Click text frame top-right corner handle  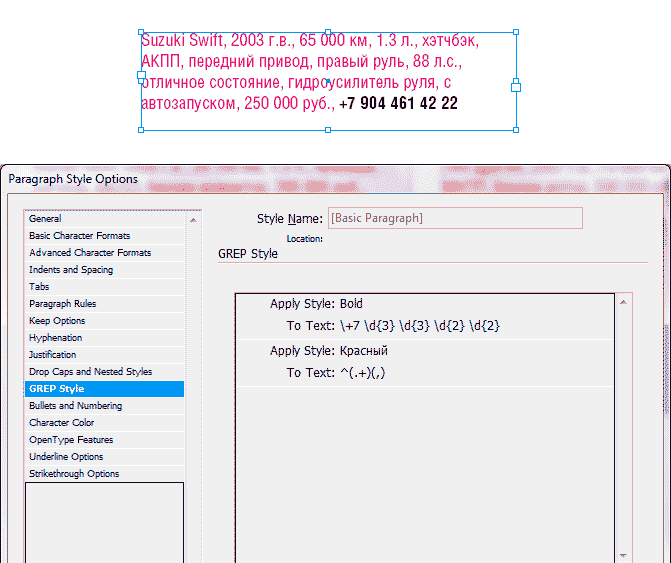(516, 32)
